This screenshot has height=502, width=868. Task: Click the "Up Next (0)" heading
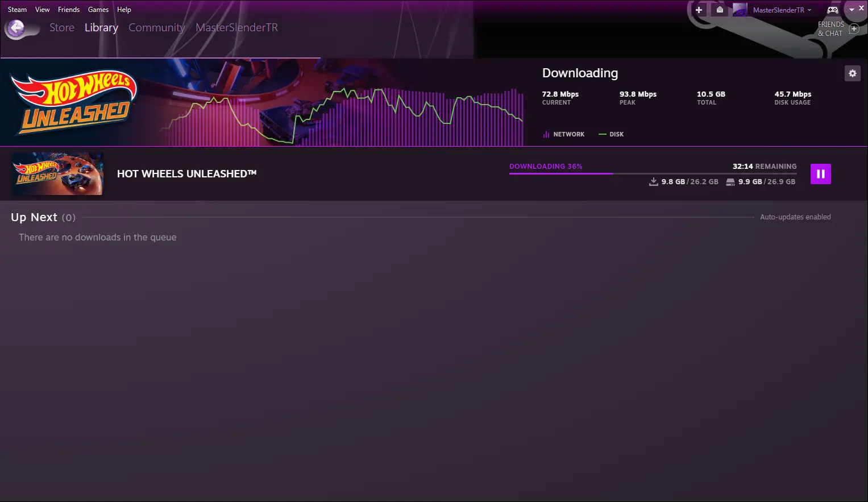43,217
